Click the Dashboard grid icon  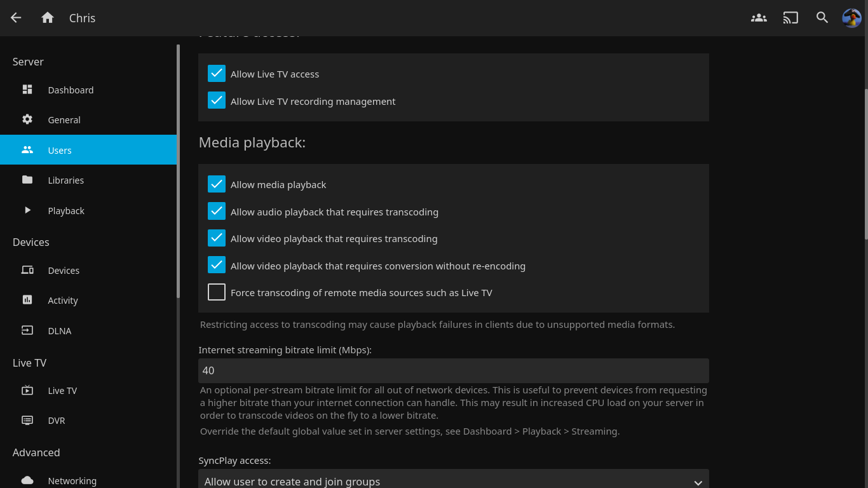27,90
